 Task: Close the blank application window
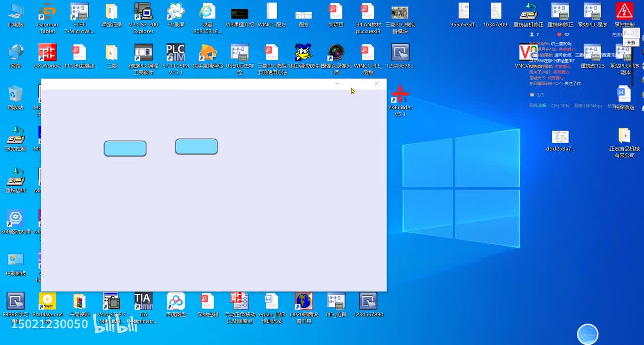coord(376,84)
